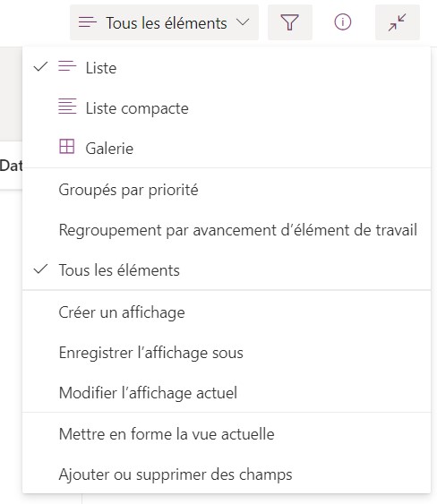Image resolution: width=437 pixels, height=504 pixels.
Task: Open the Tous les éléments view switcher
Action: 164,22
